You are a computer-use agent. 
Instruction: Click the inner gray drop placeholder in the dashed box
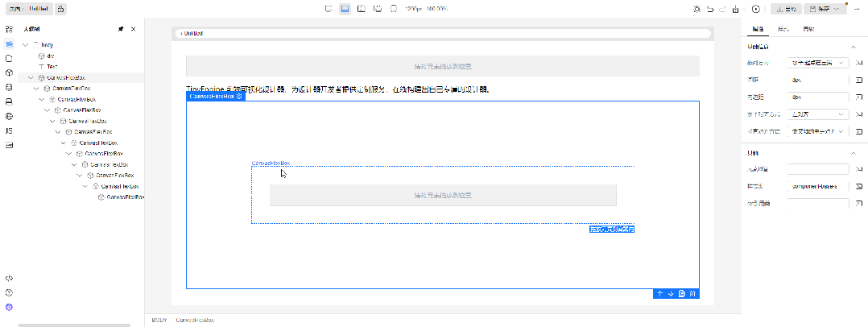(443, 196)
